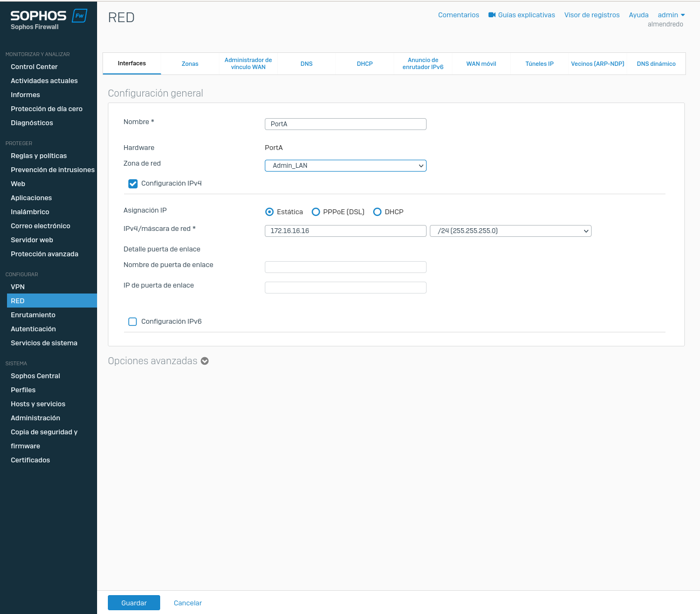The height and width of the screenshot is (614, 700).
Task: Switch to the Zonas tab
Action: [x=190, y=64]
